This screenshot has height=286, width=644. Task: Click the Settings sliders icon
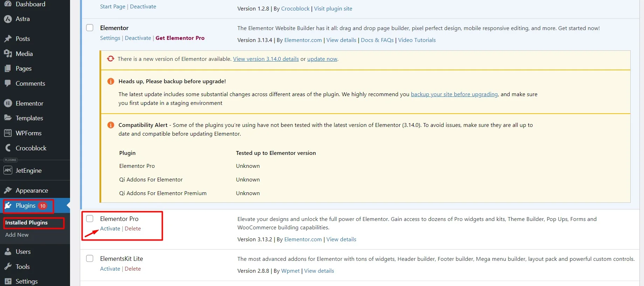click(x=8, y=281)
